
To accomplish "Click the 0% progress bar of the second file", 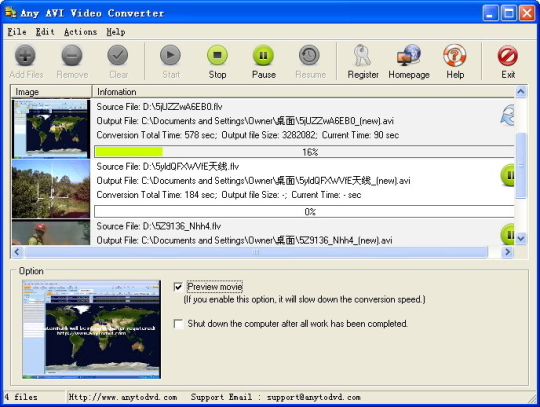I will (x=304, y=211).
